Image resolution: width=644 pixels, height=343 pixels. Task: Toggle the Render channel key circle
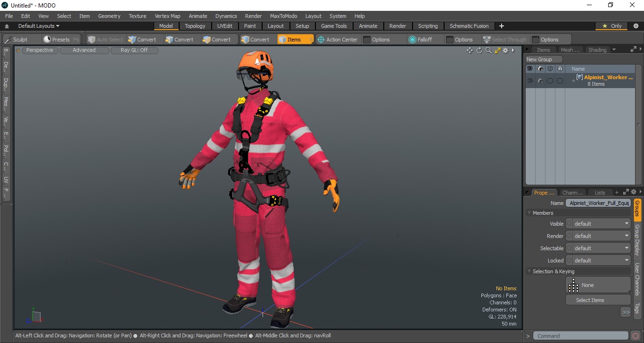[x=569, y=236]
